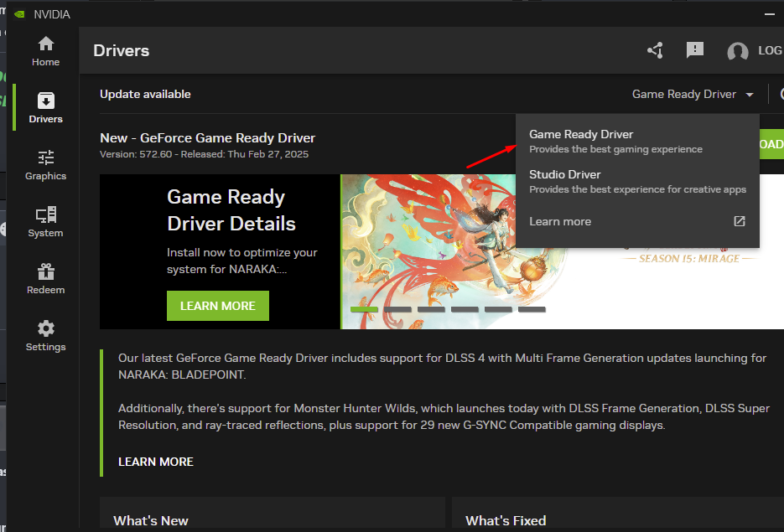Click the 'What's New' panel heading
784x532 pixels.
(x=150, y=520)
